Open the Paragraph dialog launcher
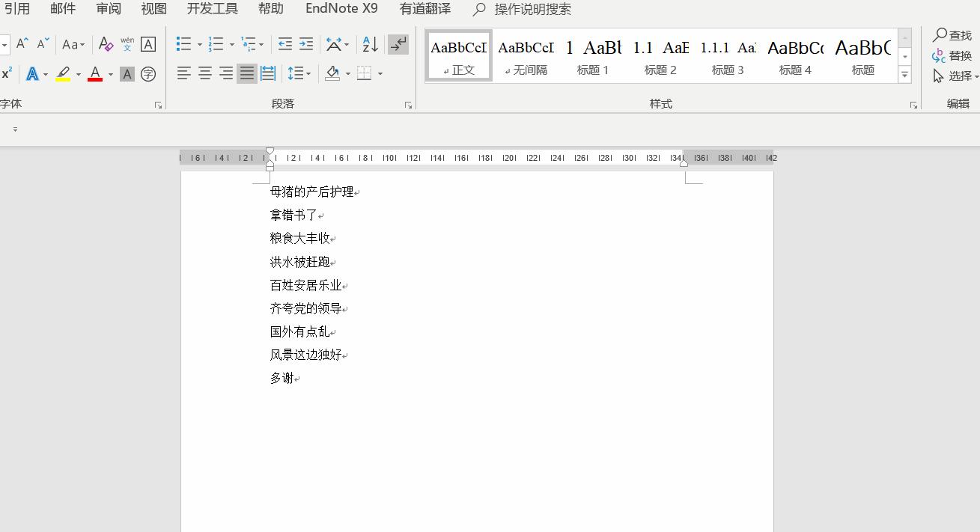Image resolution: width=980 pixels, height=532 pixels. (408, 104)
